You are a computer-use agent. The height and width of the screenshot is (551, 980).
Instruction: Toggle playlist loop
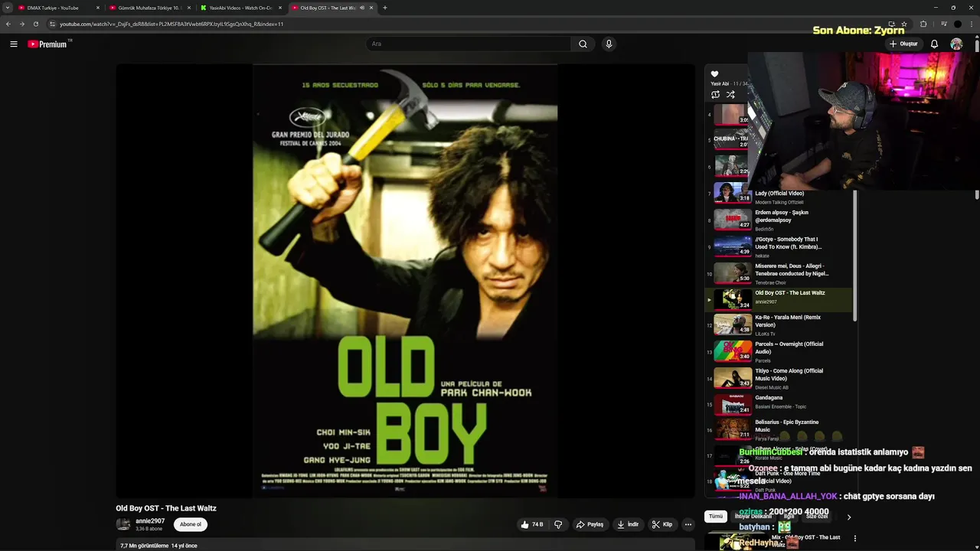click(x=715, y=94)
